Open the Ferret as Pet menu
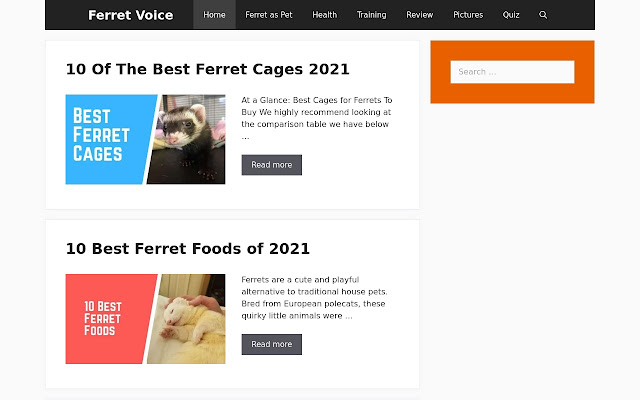The height and width of the screenshot is (400, 640). tap(267, 15)
